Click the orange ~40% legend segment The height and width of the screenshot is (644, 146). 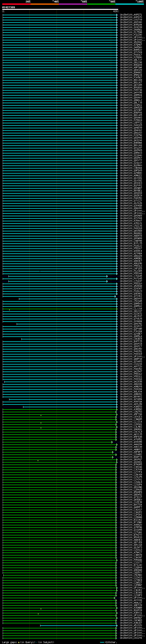[x=45, y=4]
